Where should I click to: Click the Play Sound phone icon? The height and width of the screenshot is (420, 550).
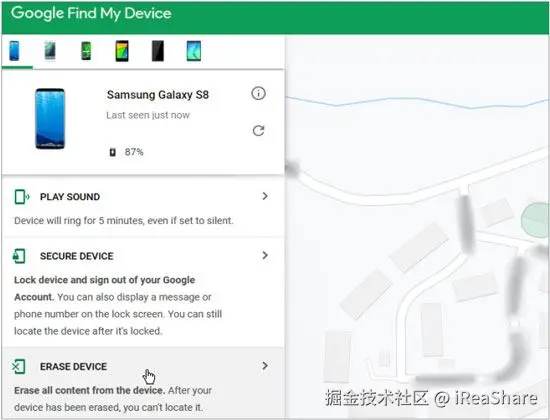pyautogui.click(x=21, y=196)
